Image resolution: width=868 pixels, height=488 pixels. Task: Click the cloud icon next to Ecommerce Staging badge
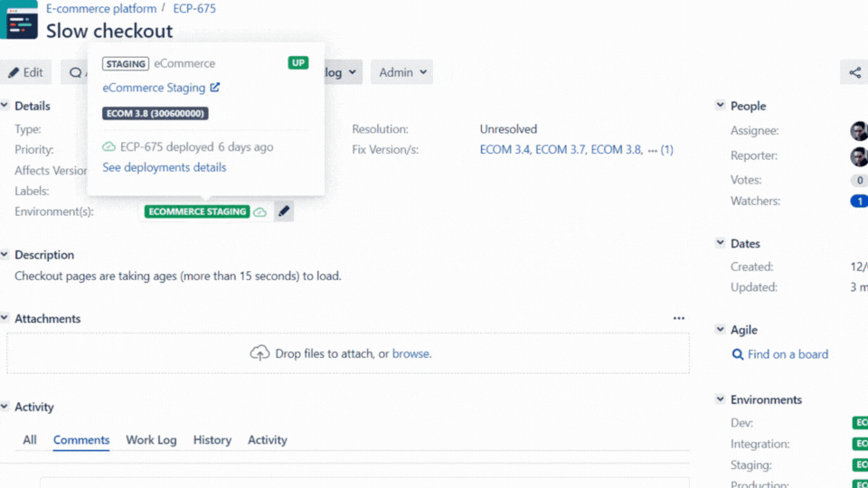(x=260, y=212)
